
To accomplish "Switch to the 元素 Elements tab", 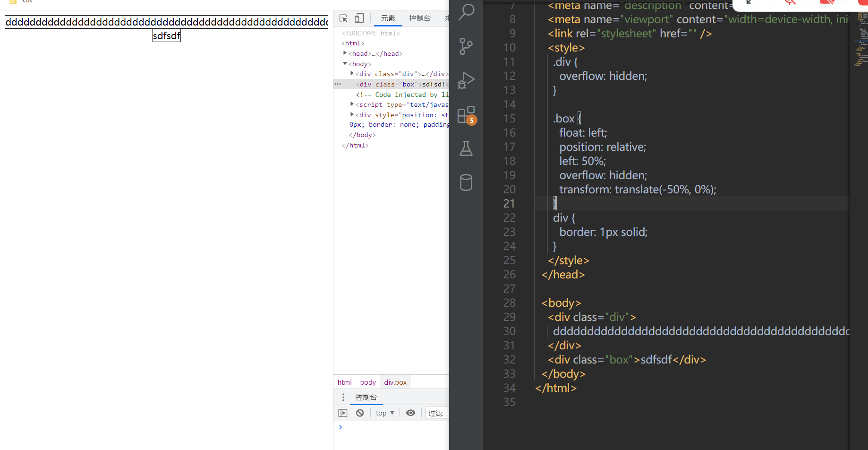I will [x=388, y=18].
